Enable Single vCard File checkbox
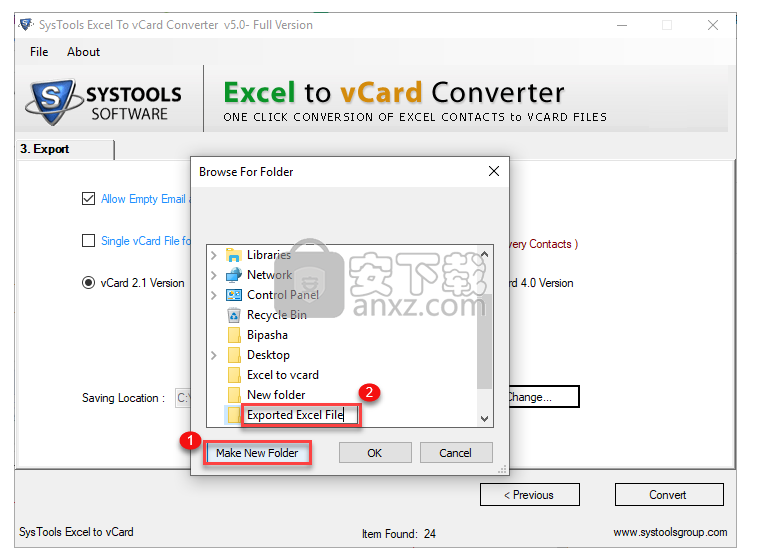This screenshot has width=764, height=559. tap(88, 241)
